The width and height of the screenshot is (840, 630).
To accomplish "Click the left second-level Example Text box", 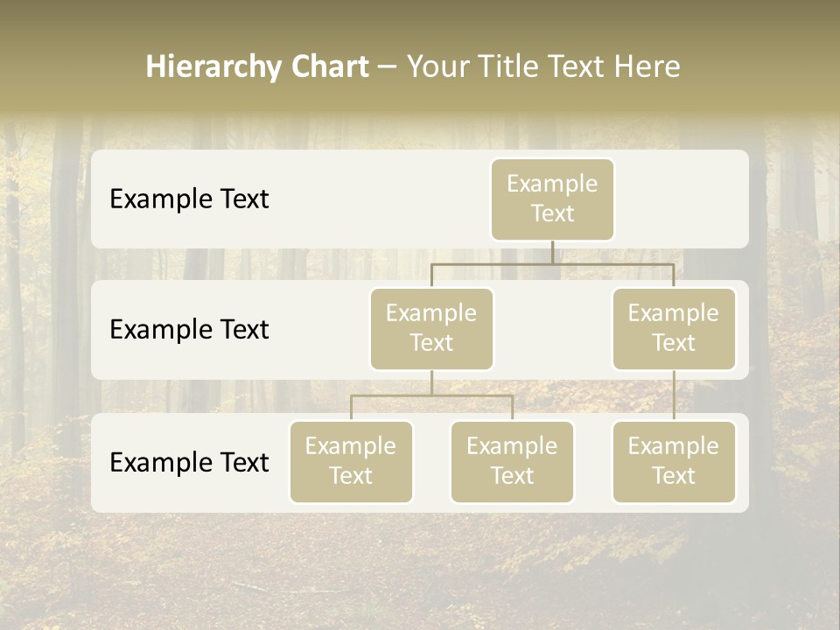I will (431, 328).
